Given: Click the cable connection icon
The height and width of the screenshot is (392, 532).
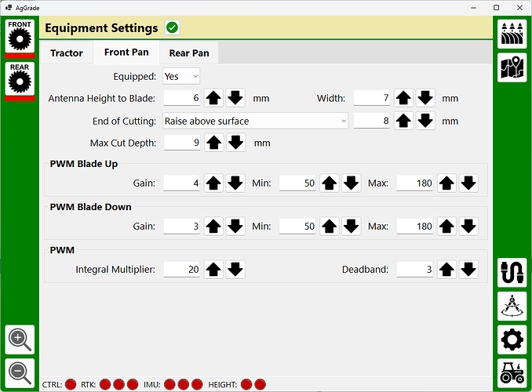Looking at the screenshot, I should (x=512, y=272).
